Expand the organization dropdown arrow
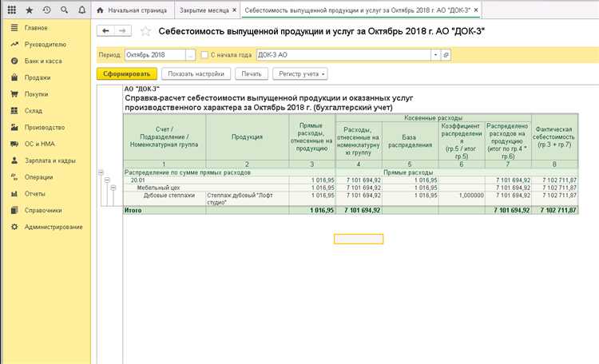This screenshot has height=364, width=599. tap(435, 55)
